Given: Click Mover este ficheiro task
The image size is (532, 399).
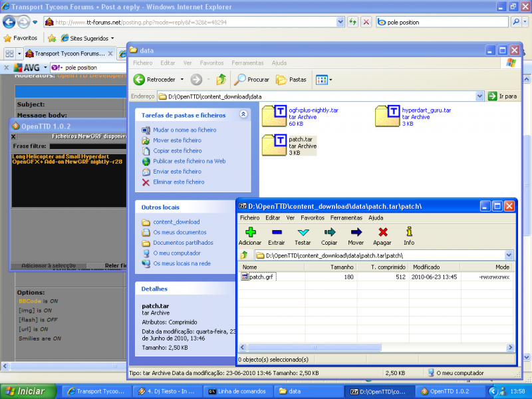Looking at the screenshot, I should [177, 140].
